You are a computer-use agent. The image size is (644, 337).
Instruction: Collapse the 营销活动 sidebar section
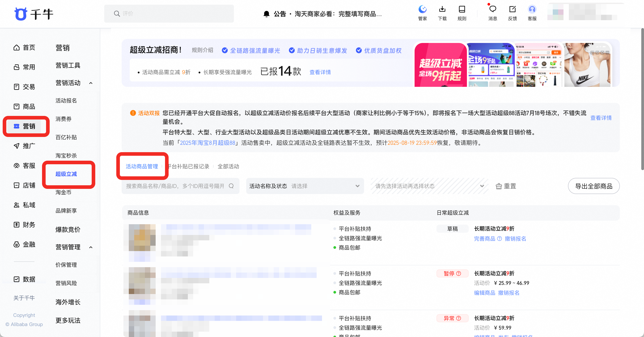coord(91,83)
